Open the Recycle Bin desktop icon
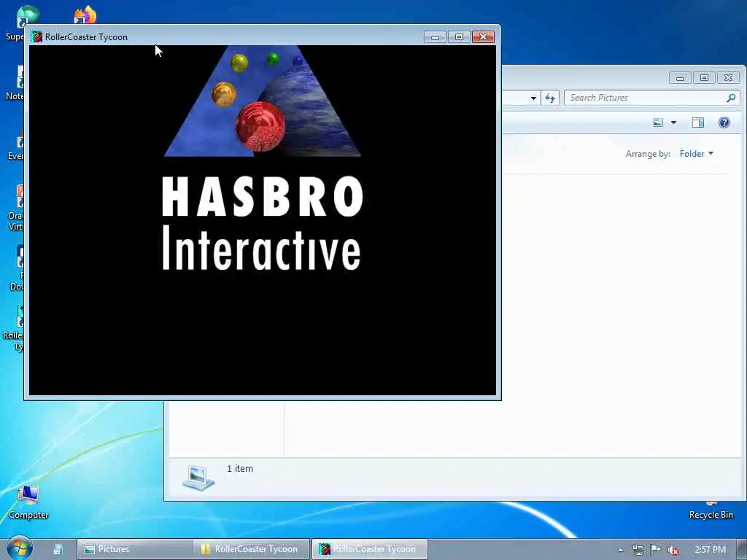The width and height of the screenshot is (747, 560). (711, 511)
